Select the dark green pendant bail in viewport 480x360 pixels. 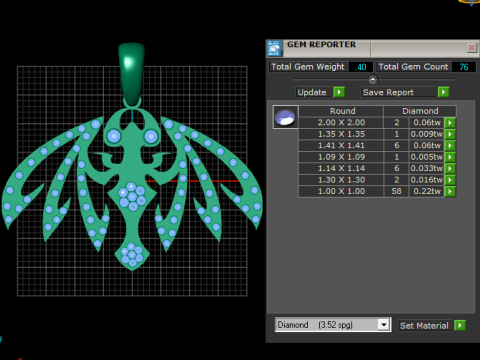pyautogui.click(x=131, y=74)
